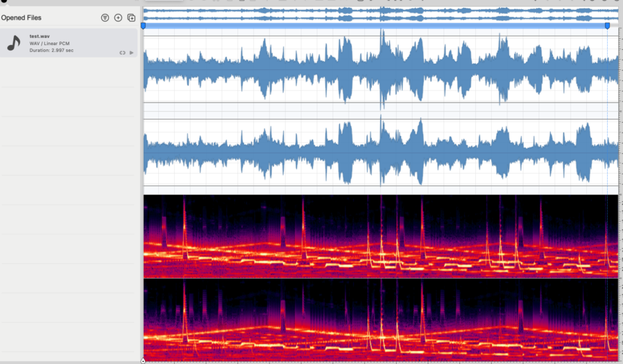Open the filter options for Opened Files
This screenshot has height=364, width=623.
click(105, 18)
